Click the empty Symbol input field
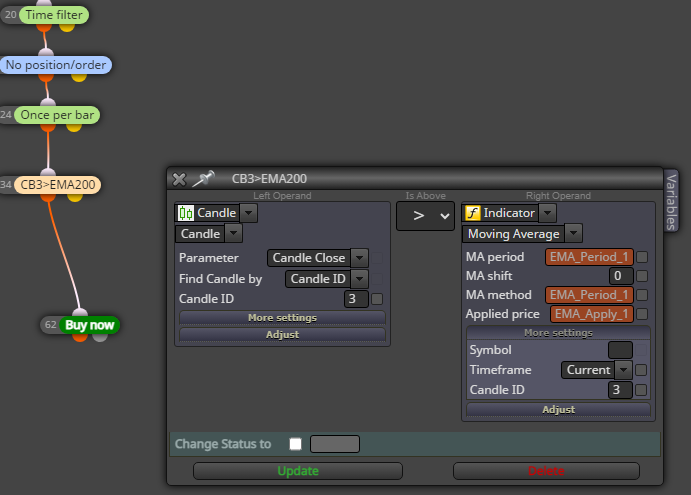 tap(620, 350)
